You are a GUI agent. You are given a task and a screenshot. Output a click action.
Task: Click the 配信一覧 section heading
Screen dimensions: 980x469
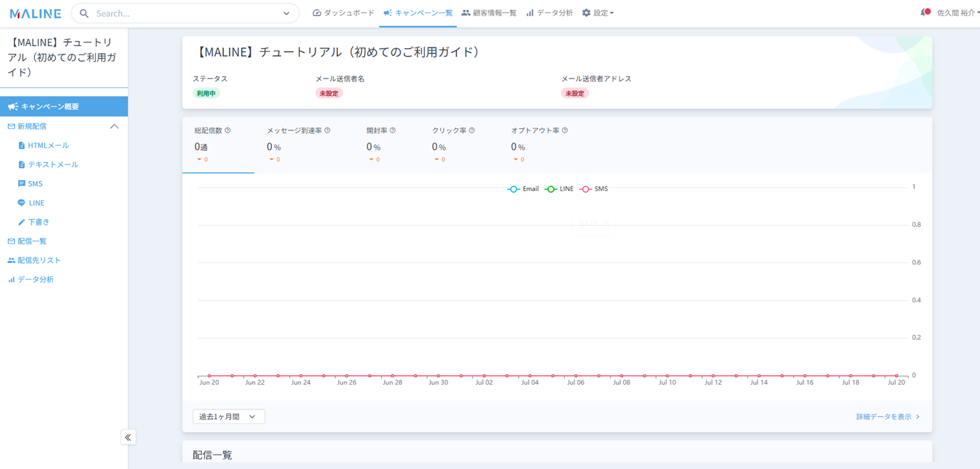pos(212,455)
